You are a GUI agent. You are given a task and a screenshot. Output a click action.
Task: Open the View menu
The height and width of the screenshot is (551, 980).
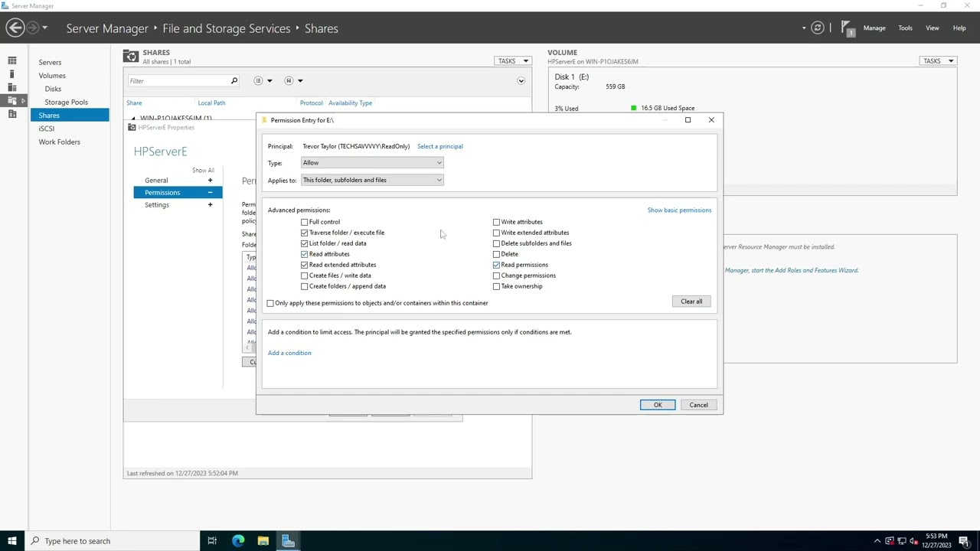tap(932, 28)
